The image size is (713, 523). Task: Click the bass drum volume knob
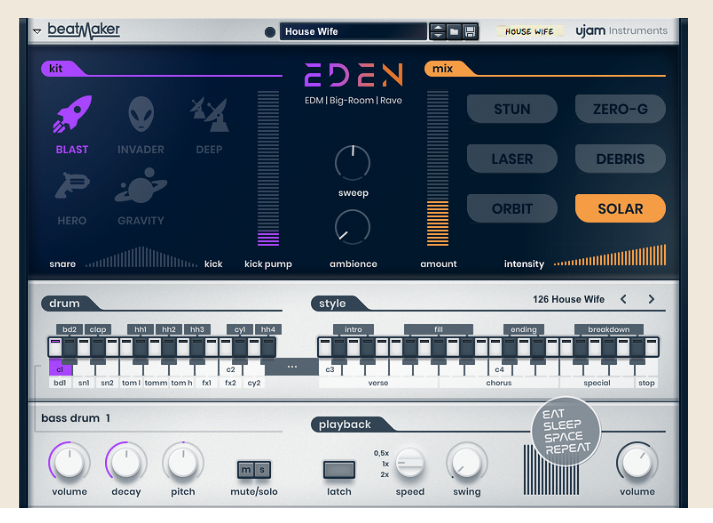69,462
